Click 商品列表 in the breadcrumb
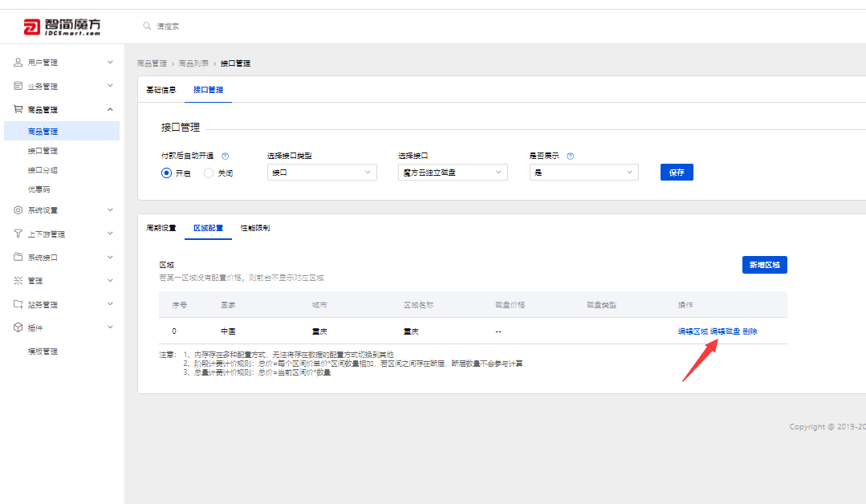The height and width of the screenshot is (504, 866). pos(194,63)
